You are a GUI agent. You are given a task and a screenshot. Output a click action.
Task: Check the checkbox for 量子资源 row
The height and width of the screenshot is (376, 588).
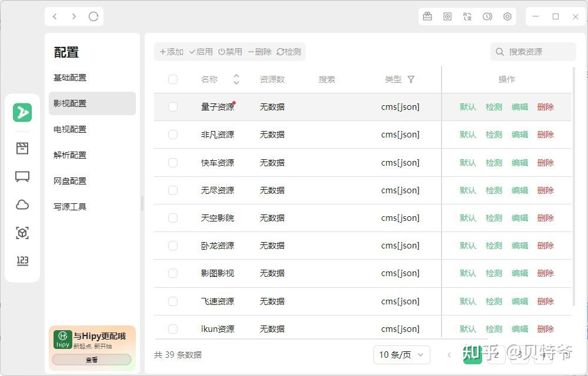pyautogui.click(x=172, y=107)
